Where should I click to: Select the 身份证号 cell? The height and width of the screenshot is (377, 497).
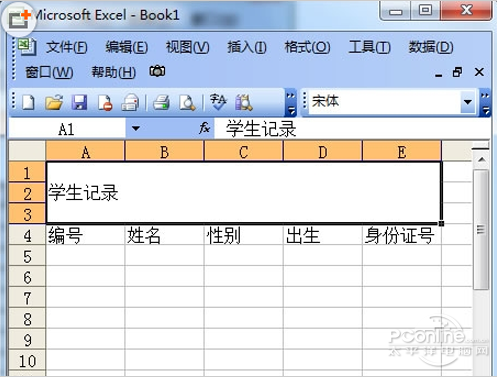point(402,235)
